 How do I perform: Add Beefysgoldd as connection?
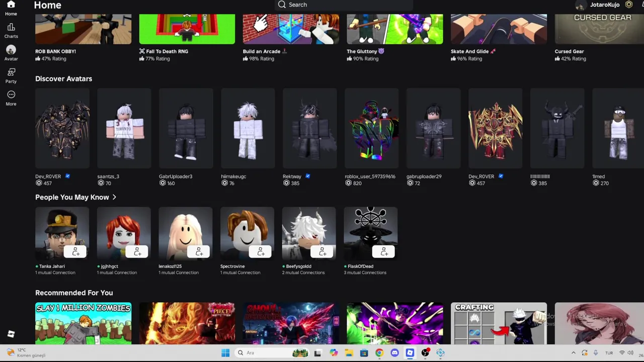pyautogui.click(x=323, y=251)
